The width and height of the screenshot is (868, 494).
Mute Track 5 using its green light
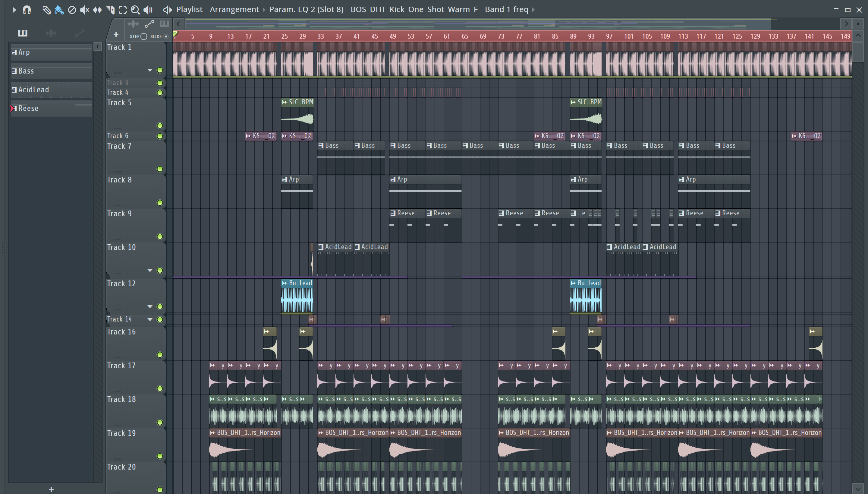(x=160, y=125)
